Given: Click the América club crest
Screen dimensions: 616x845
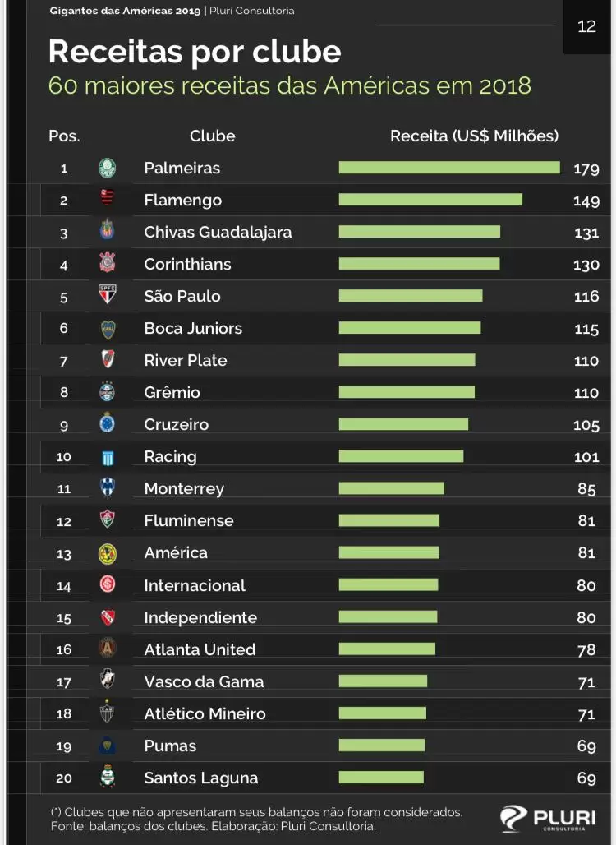Looking at the screenshot, I should 108,553.
